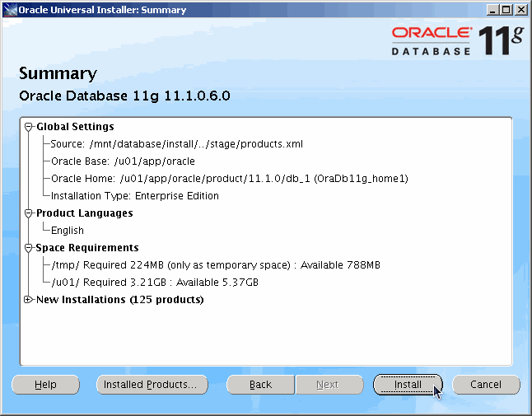The width and height of the screenshot is (532, 416).
Task: Expand New Installations (125 products)
Action: pos(29,300)
